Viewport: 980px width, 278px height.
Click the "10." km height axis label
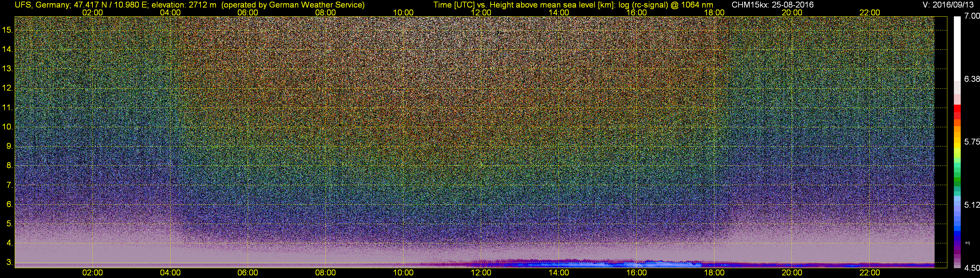(8, 127)
